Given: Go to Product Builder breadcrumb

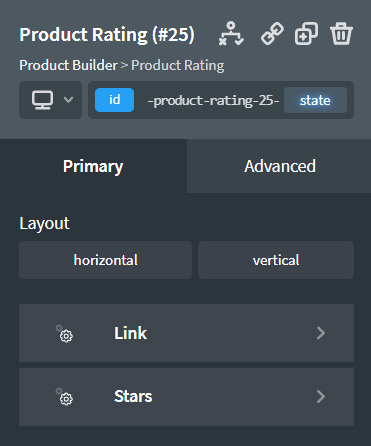Looking at the screenshot, I should click(x=68, y=65).
